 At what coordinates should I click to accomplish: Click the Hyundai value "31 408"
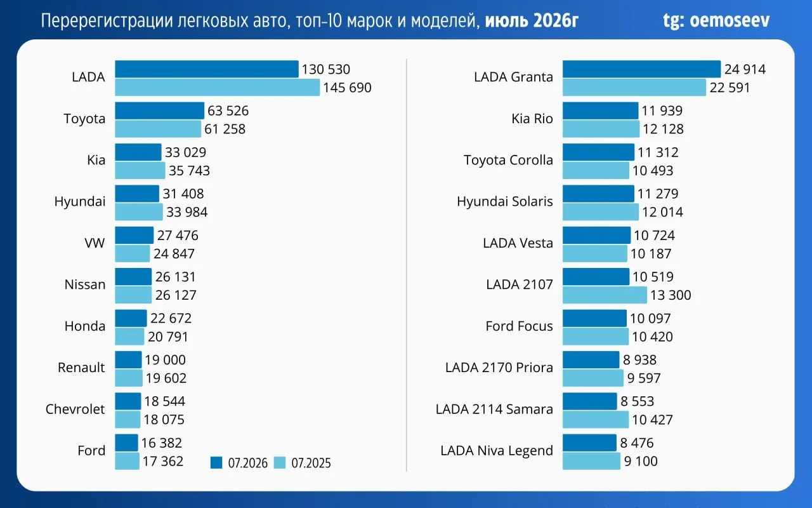183,194
